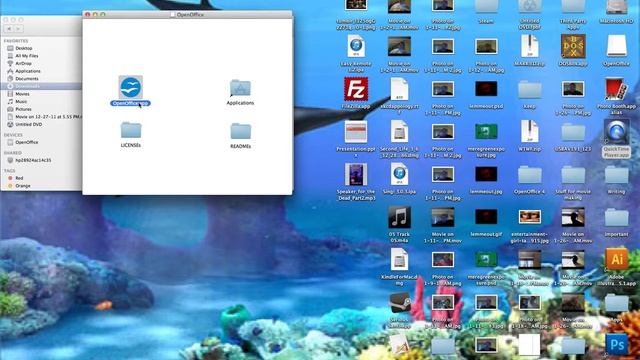Open Applications in the Finder sidebar

point(28,71)
